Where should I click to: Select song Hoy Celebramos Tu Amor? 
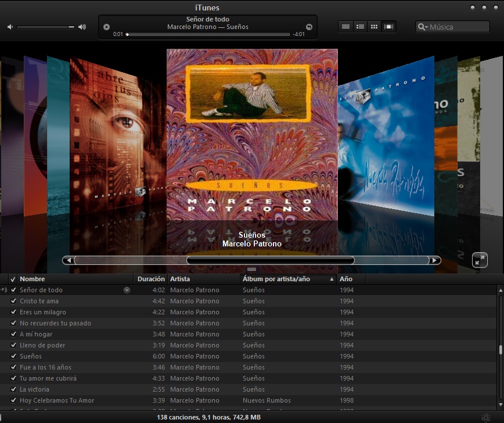(x=57, y=400)
